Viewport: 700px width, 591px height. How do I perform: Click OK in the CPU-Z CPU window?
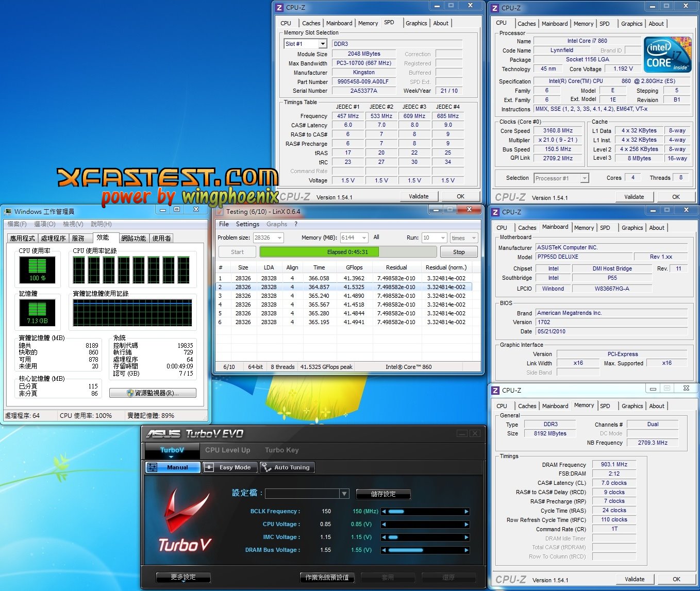[676, 197]
